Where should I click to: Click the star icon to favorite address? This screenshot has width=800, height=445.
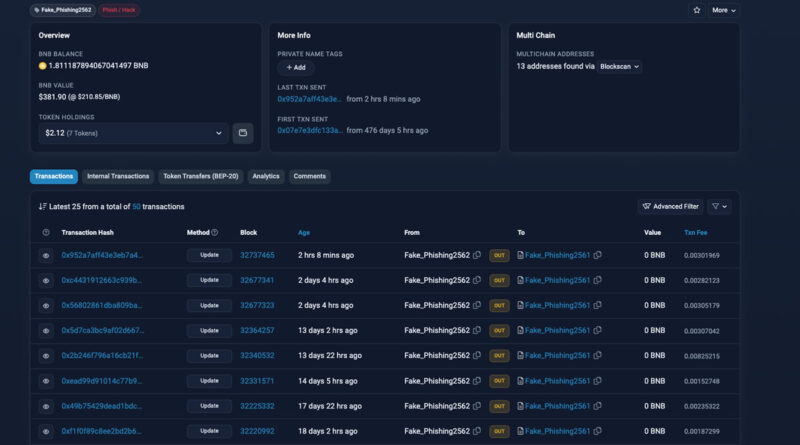(697, 10)
